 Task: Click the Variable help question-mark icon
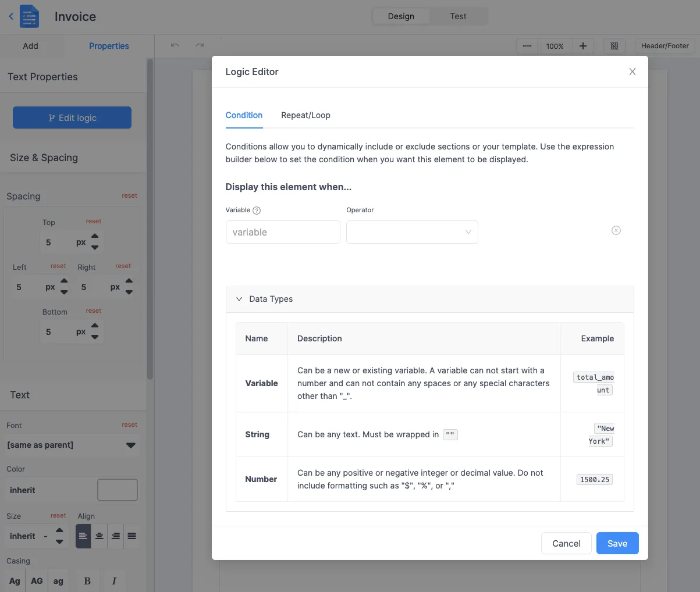[x=257, y=211]
